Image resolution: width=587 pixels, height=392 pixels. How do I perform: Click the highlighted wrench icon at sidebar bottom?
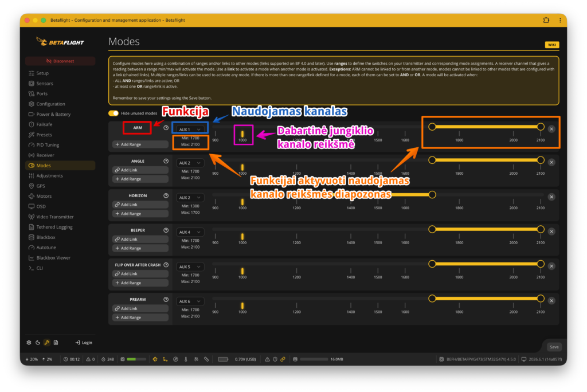point(47,342)
